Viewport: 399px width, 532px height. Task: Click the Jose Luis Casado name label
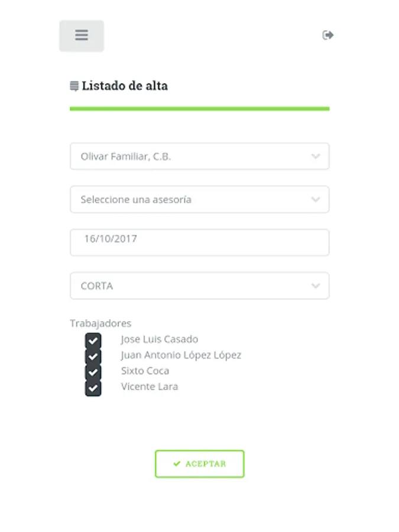tap(160, 339)
